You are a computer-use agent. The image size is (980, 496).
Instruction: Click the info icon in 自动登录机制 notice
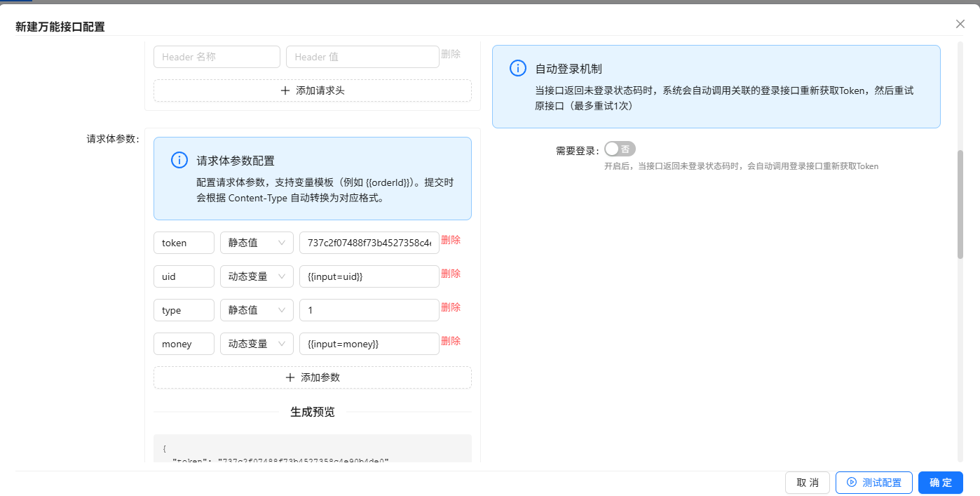coord(517,68)
